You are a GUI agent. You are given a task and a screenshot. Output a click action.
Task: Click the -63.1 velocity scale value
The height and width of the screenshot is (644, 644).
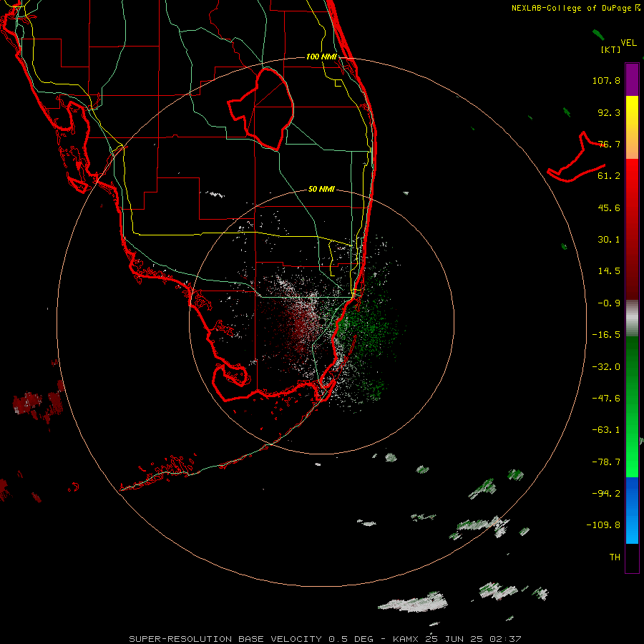(x=606, y=430)
